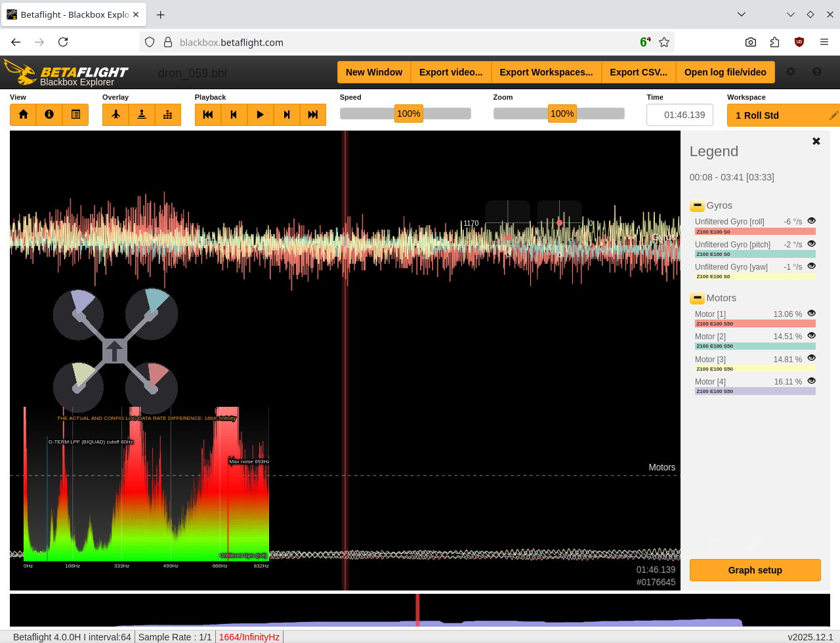Screen dimensions: 840x643
Task: Click the screenshot camera icon
Action: point(751,42)
